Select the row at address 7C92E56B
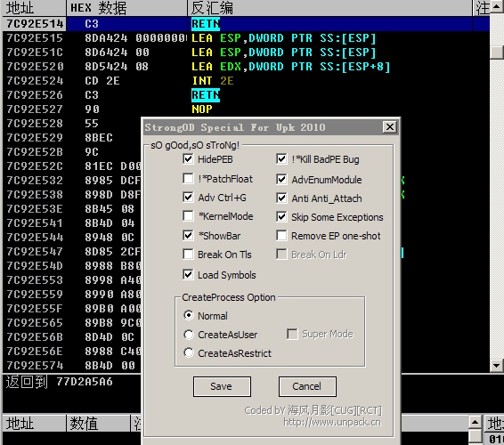504x445 pixels. pyautogui.click(x=71, y=337)
